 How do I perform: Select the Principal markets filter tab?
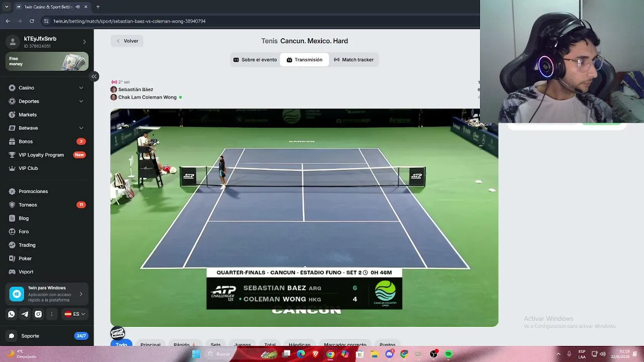[150, 343]
